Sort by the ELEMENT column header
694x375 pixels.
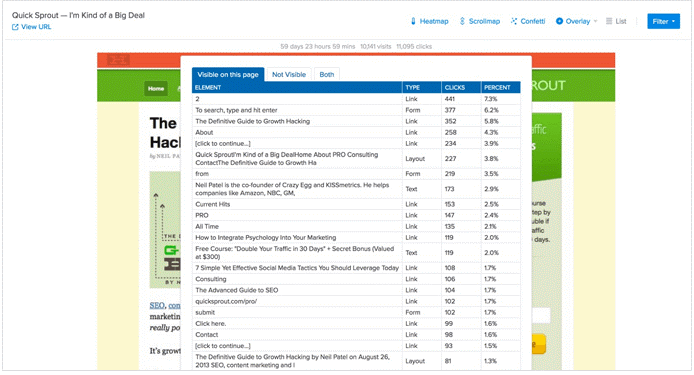297,87
